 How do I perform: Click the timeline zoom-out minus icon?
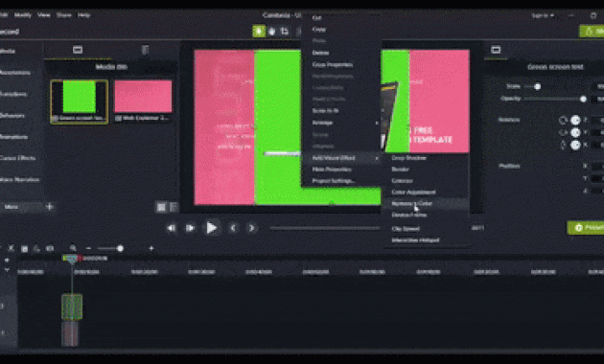click(x=88, y=248)
